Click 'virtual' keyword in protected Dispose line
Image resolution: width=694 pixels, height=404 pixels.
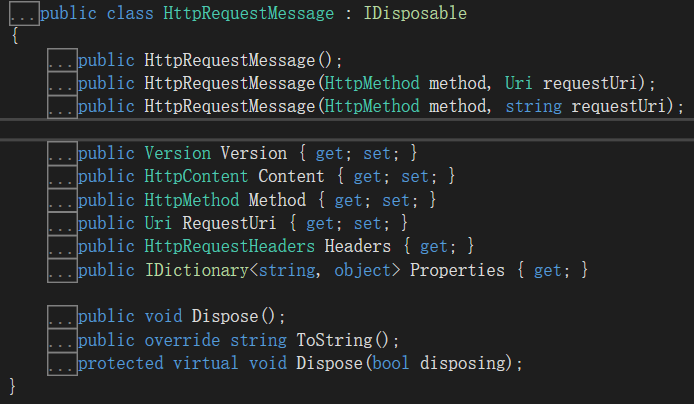click(x=206, y=363)
